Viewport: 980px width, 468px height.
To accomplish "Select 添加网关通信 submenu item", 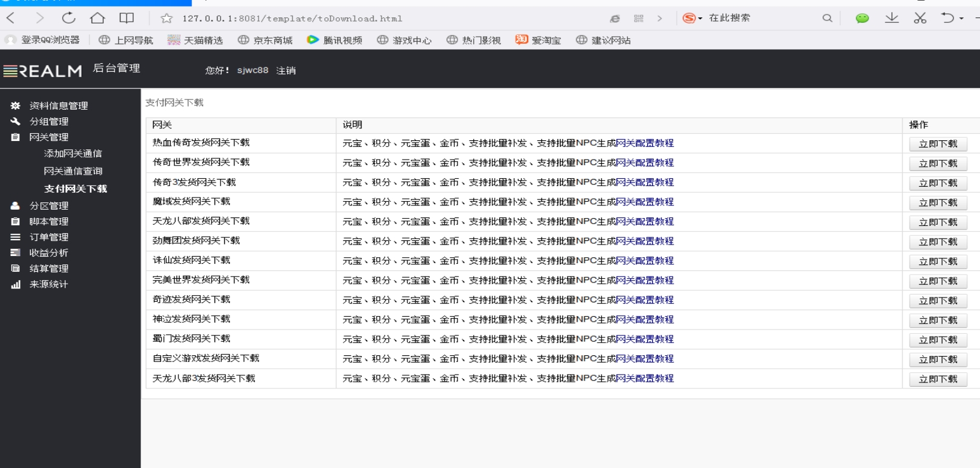I will 73,154.
